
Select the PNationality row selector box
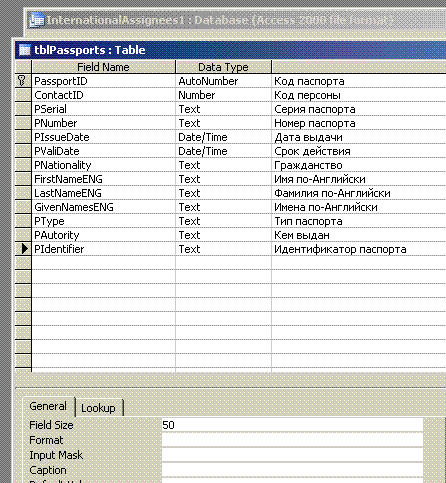pyautogui.click(x=23, y=165)
